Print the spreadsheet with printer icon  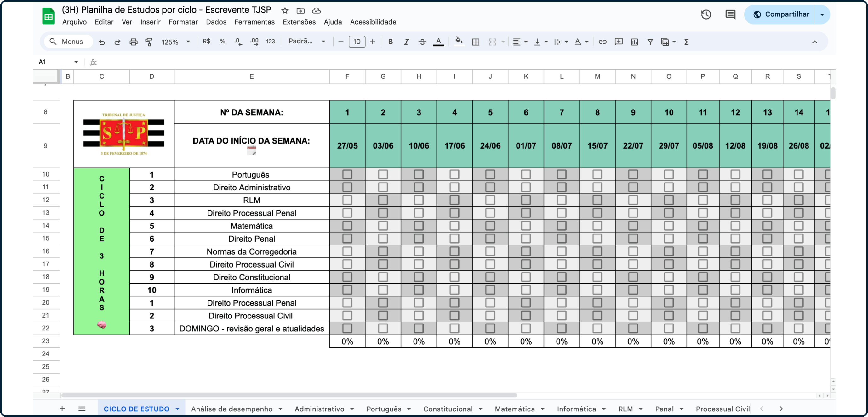[x=134, y=42]
